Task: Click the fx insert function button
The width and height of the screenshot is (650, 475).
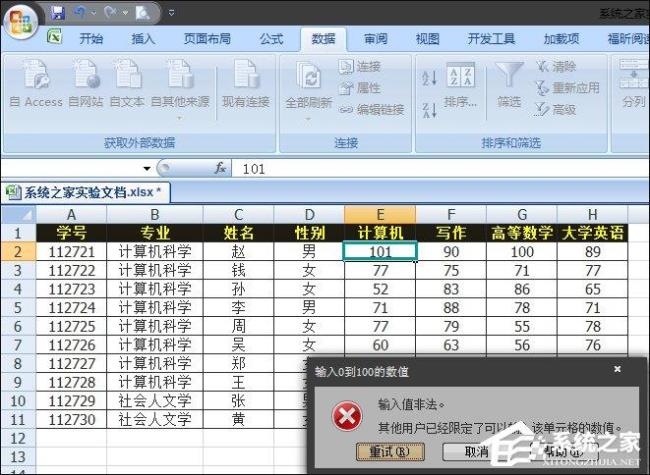Action: [x=220, y=168]
